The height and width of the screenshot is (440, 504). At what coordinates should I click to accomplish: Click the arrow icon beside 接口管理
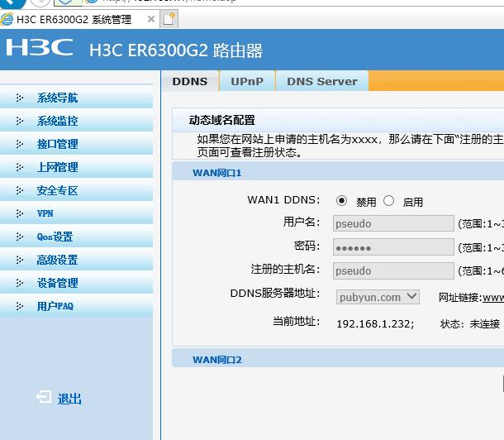[20, 144]
